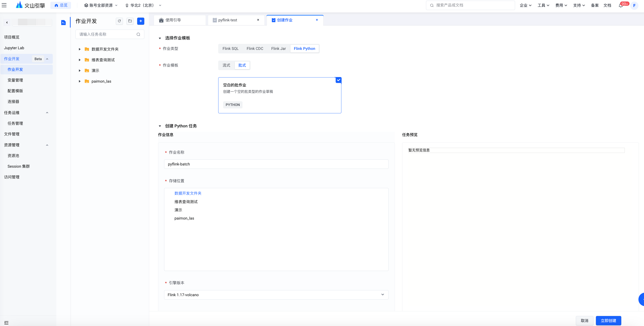Select the Flink SQL job type
644x326 pixels.
click(230, 49)
